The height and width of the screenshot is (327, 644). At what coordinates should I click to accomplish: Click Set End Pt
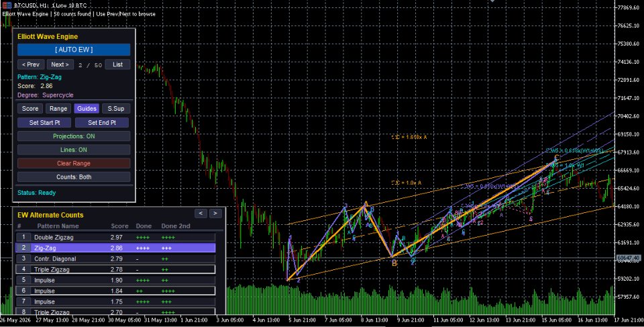click(102, 123)
